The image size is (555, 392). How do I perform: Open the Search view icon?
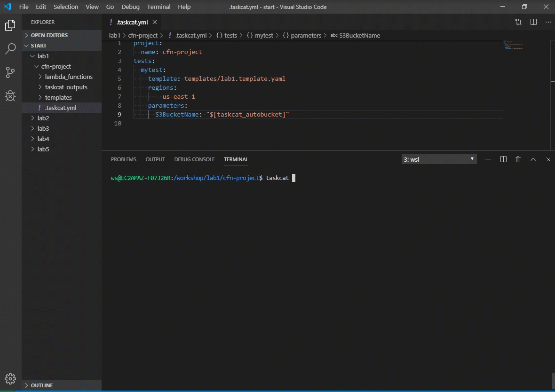point(10,49)
